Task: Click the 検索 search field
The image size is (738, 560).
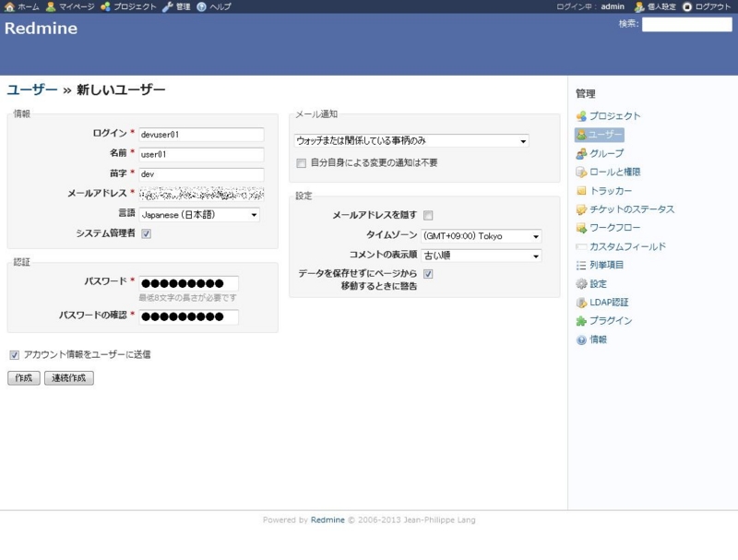Action: tap(687, 26)
